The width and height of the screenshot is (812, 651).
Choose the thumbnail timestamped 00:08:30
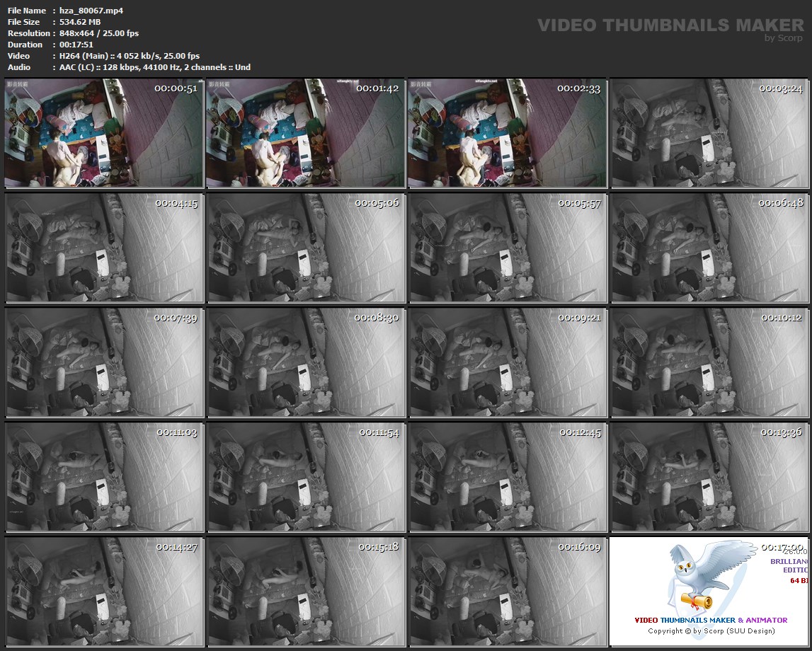point(306,362)
